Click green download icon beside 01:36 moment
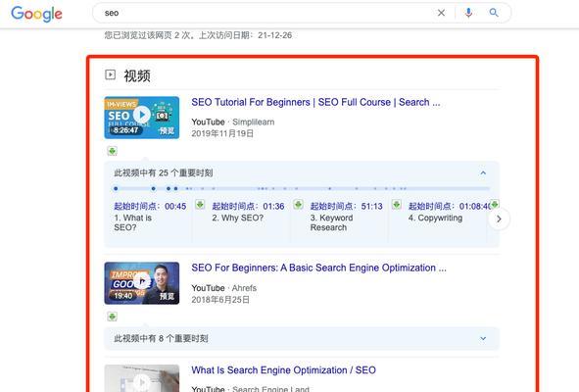 (x=298, y=204)
